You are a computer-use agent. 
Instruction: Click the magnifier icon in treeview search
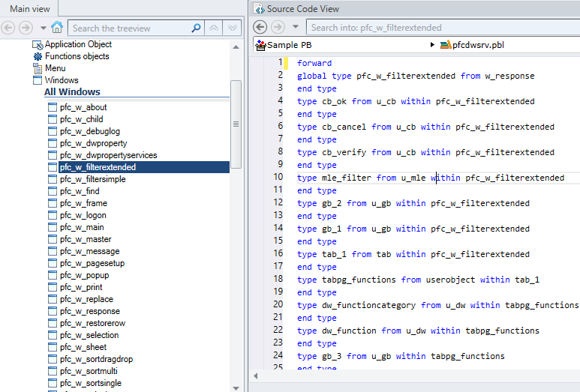(x=197, y=28)
